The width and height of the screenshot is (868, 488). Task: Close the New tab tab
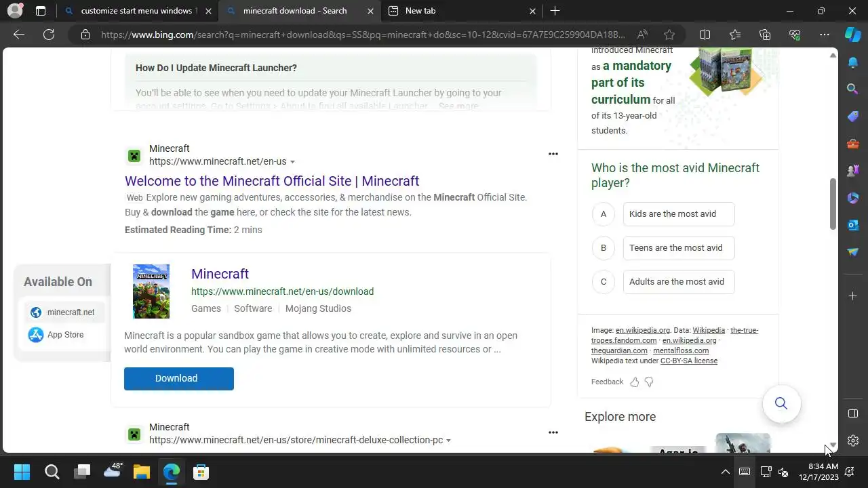click(532, 11)
